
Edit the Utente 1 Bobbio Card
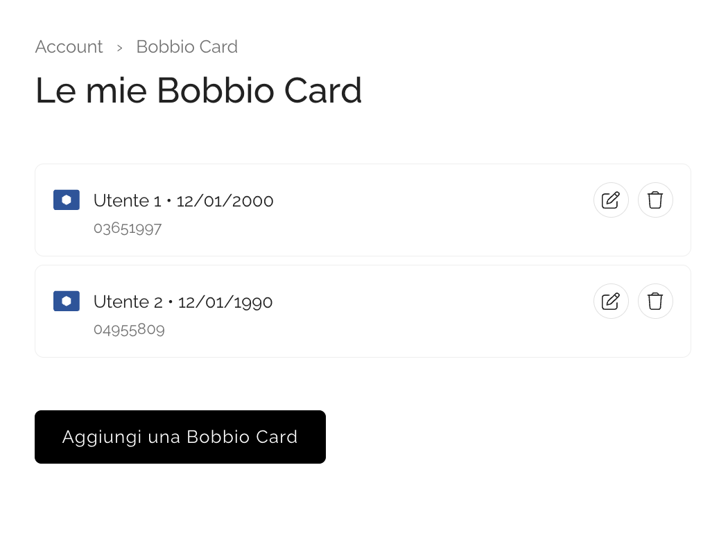(611, 200)
